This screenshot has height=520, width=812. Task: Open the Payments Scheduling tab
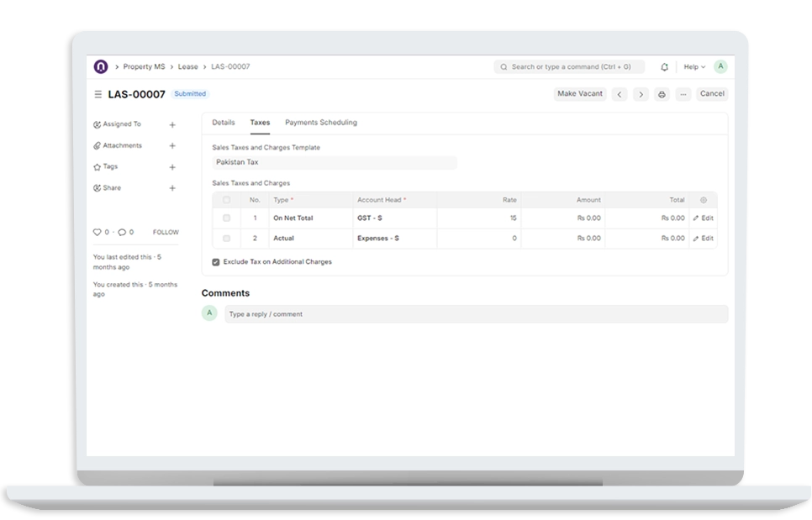pos(321,123)
